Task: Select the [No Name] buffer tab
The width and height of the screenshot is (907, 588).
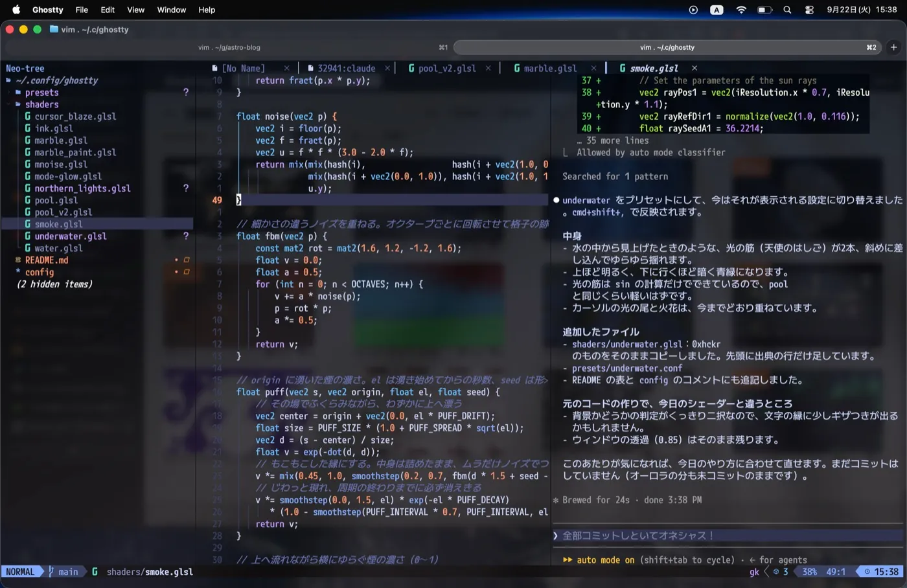Action: click(243, 68)
